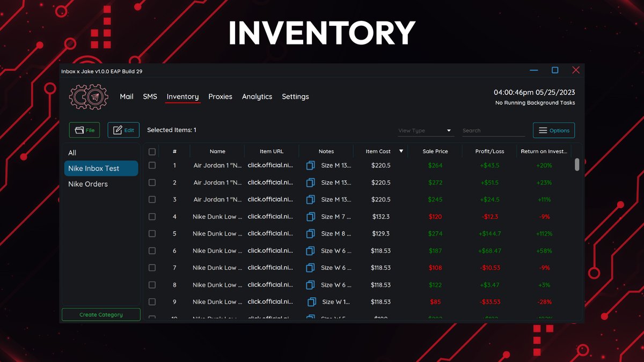This screenshot has width=644, height=362.
Task: Copy notes icon in row 3
Action: click(310, 200)
